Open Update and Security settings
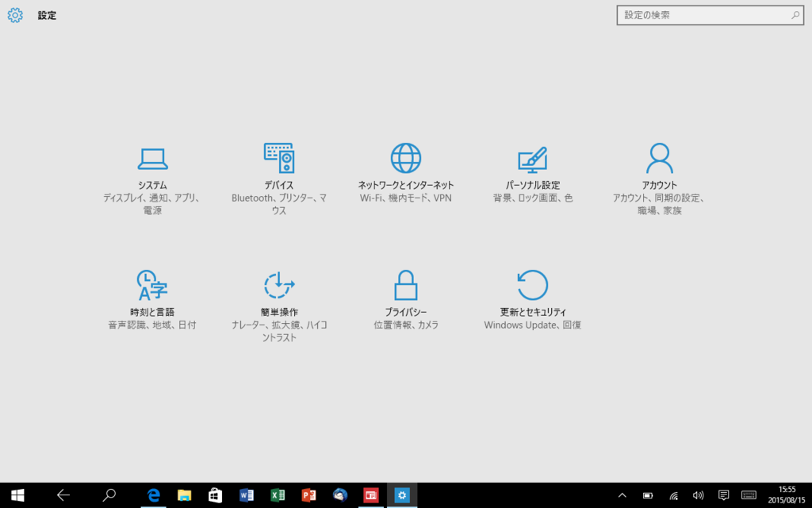The height and width of the screenshot is (508, 812). click(531, 298)
